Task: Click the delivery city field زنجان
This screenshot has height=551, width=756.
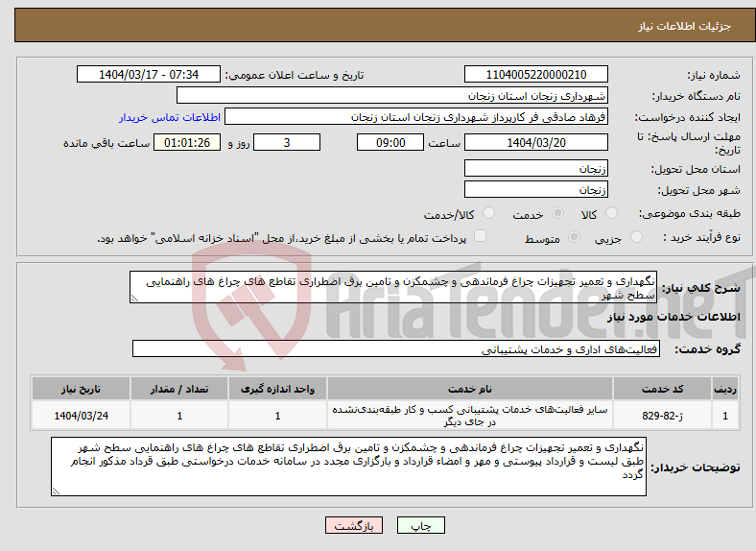Action: pos(535,190)
